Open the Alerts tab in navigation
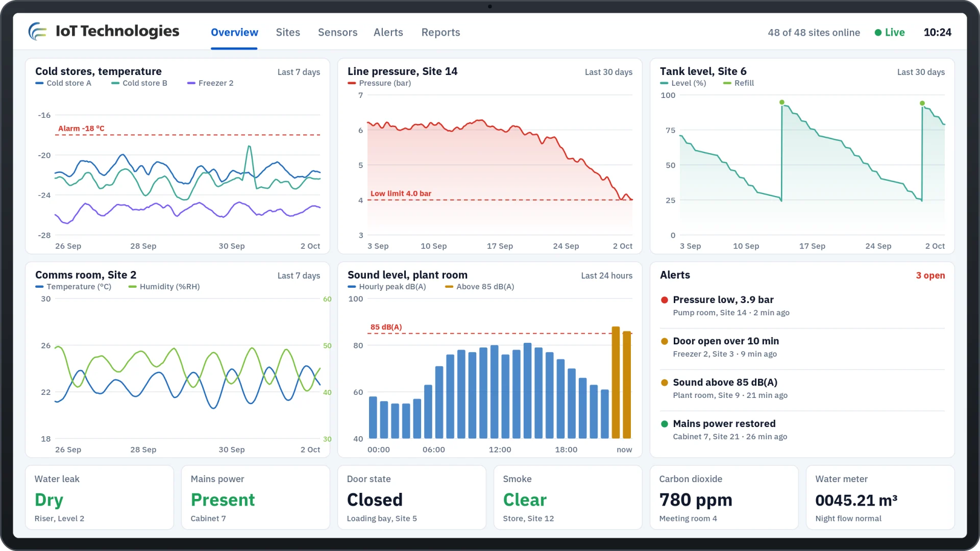The image size is (980, 551). pos(388,33)
